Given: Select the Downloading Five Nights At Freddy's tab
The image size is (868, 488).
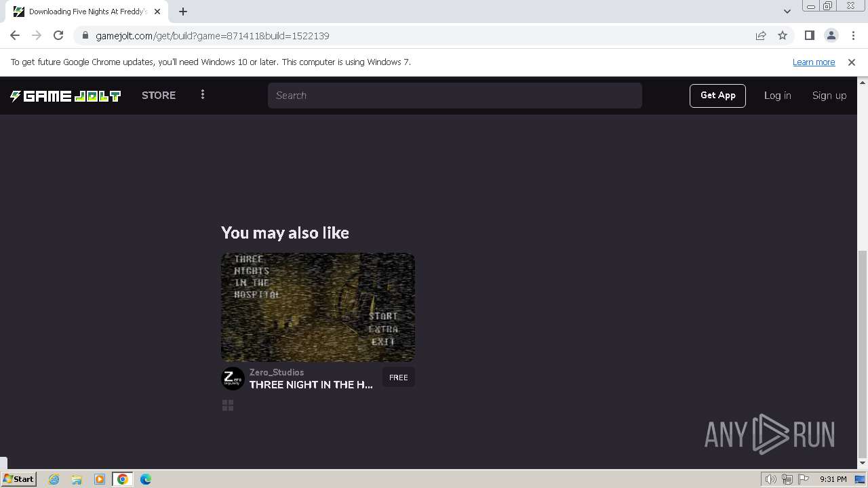Looking at the screenshot, I should click(x=87, y=12).
